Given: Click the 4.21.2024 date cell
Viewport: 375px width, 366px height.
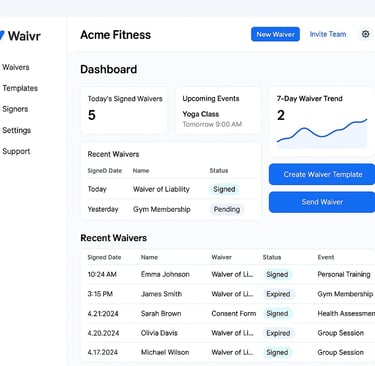Looking at the screenshot, I should [103, 313].
